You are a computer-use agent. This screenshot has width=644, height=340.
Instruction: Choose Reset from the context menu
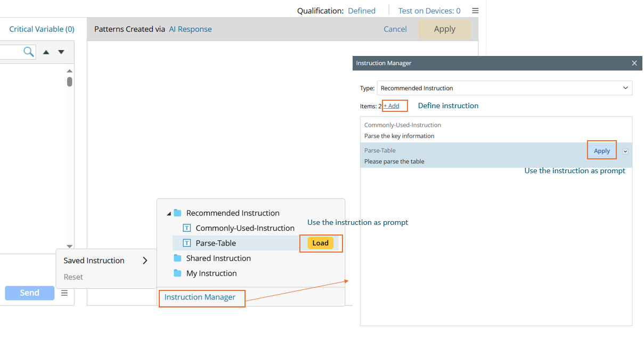[x=74, y=277]
